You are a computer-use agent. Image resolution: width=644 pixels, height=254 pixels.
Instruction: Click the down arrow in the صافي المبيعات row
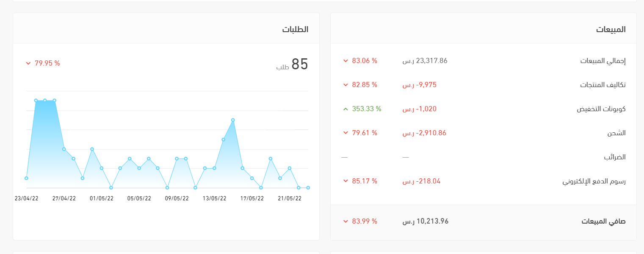point(345,221)
